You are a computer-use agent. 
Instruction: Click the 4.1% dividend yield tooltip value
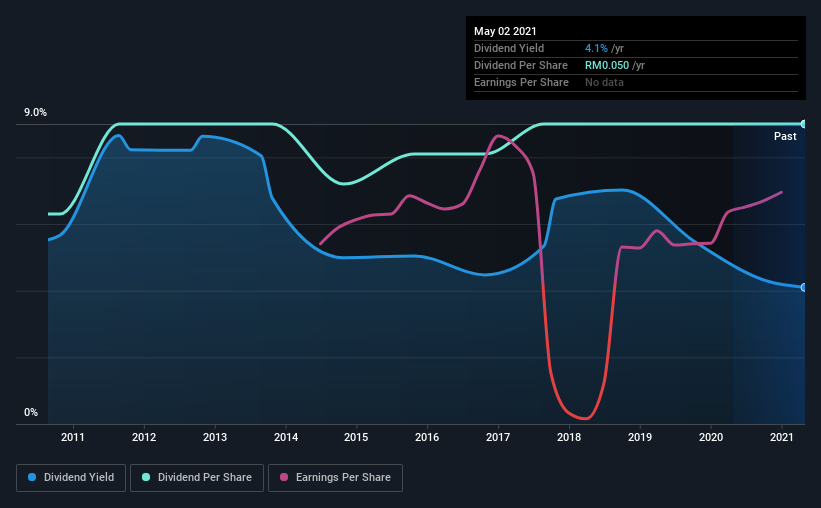[596, 48]
